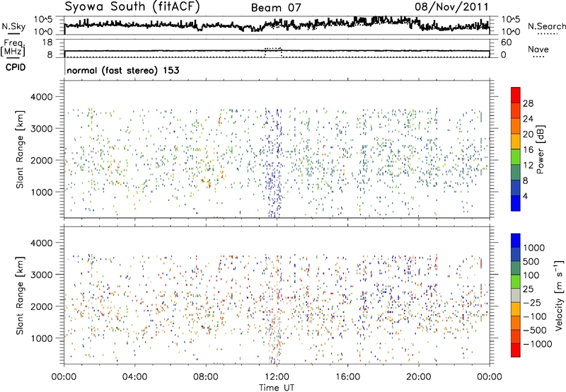This screenshot has width=566, height=392.
Task: Click the 'Syowa South (fitACF)' title
Action: click(x=132, y=7)
